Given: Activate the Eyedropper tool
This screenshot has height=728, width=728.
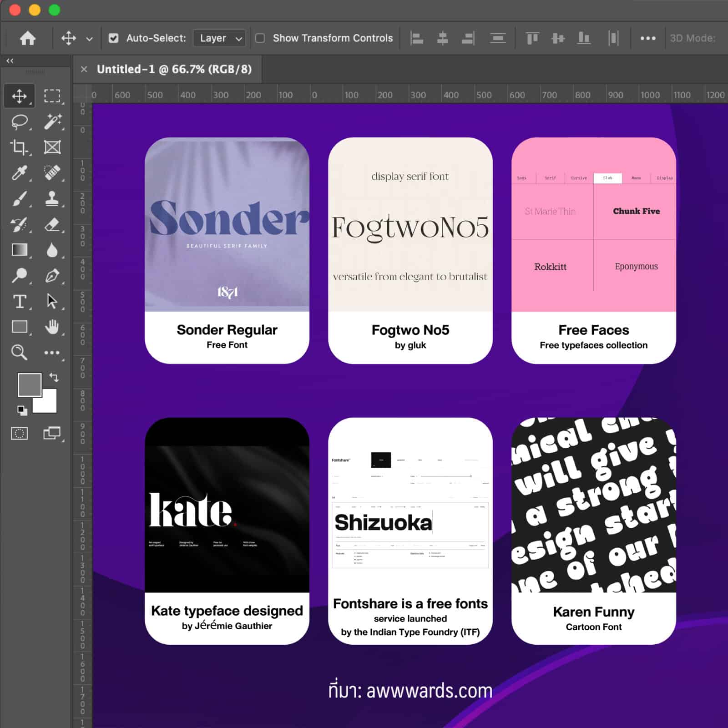Looking at the screenshot, I should coord(19,173).
